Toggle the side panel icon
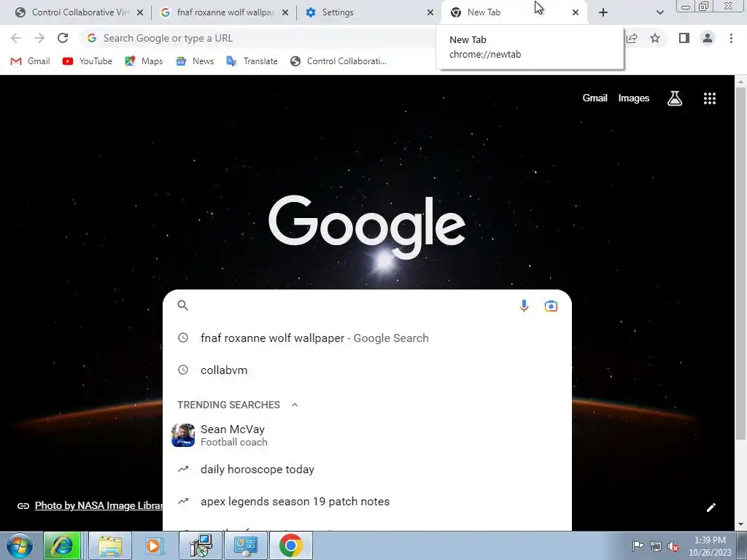 (684, 38)
